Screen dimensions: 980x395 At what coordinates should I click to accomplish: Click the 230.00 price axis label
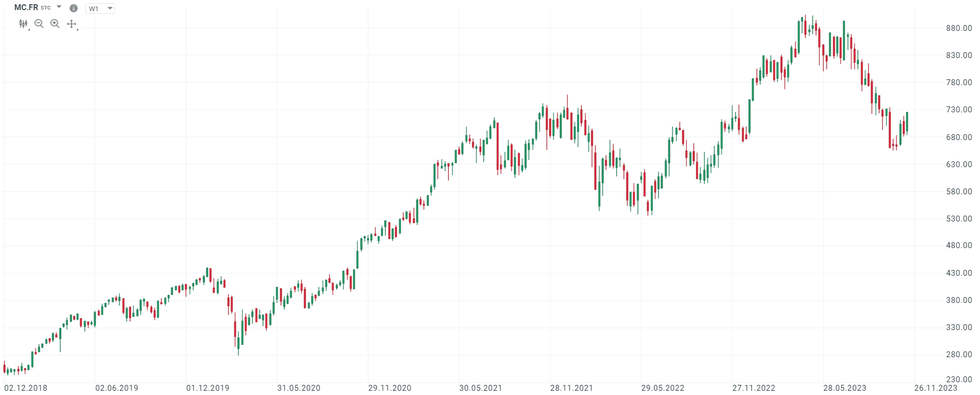[959, 380]
